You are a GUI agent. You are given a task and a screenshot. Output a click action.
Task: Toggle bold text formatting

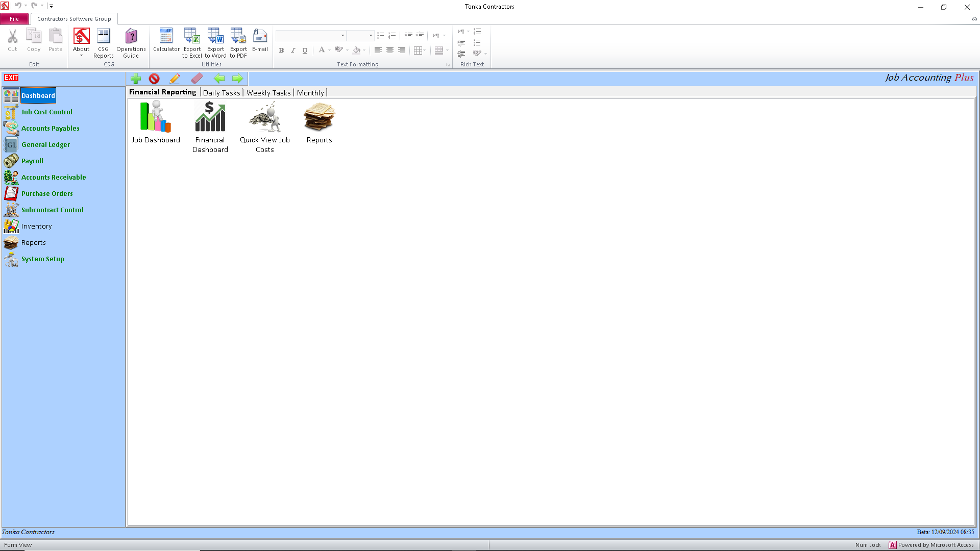click(281, 50)
